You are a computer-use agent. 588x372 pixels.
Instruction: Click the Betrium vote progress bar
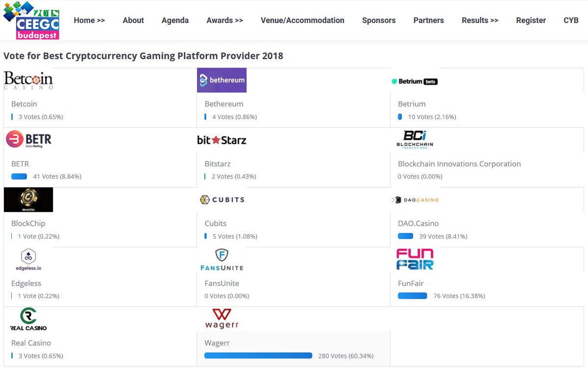pos(400,116)
